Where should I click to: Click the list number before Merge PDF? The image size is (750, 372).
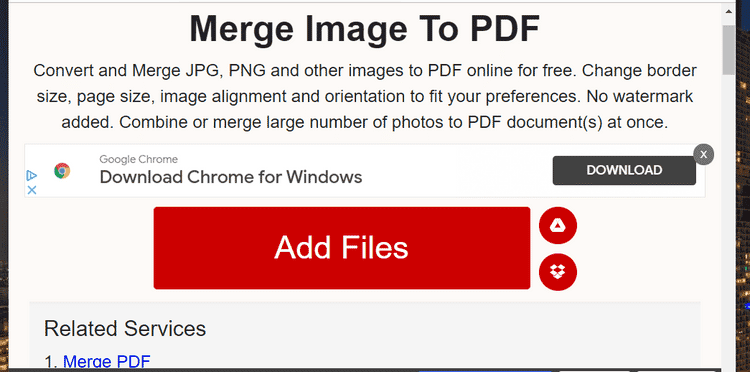(51, 362)
